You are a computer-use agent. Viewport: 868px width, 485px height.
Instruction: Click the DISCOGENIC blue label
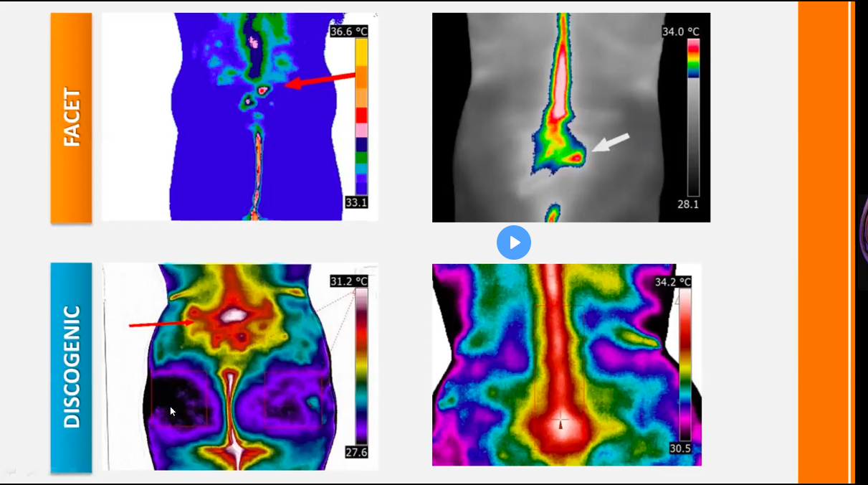coord(71,367)
